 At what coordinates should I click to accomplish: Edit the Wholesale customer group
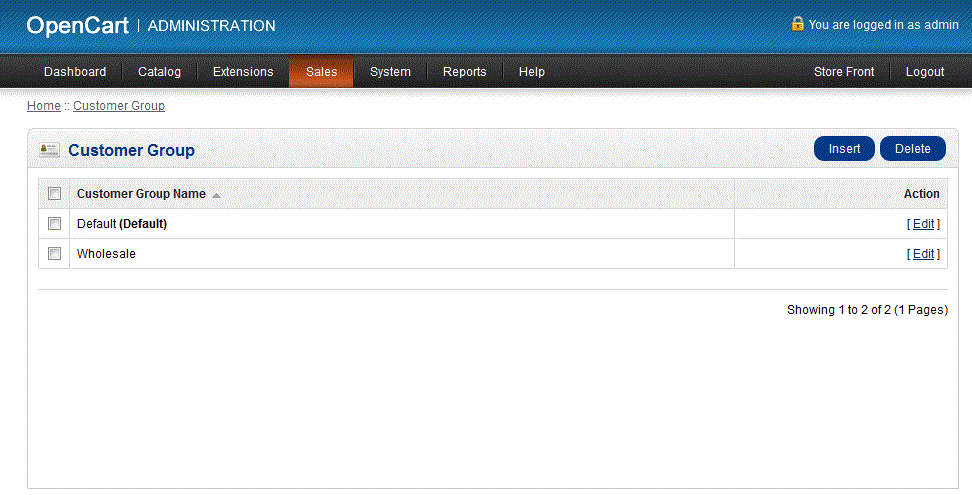tap(923, 254)
